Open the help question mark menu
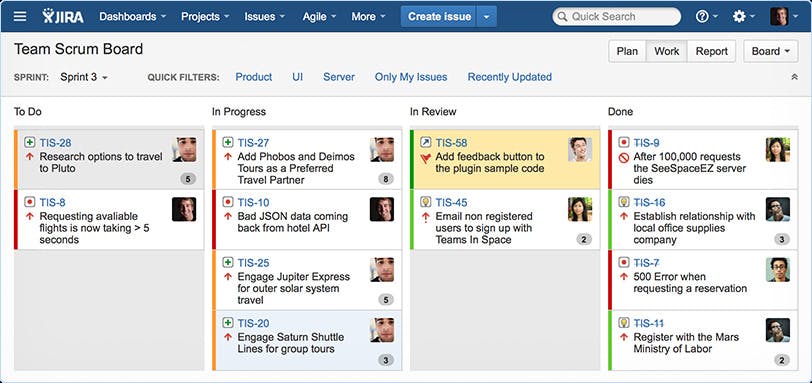 point(706,17)
